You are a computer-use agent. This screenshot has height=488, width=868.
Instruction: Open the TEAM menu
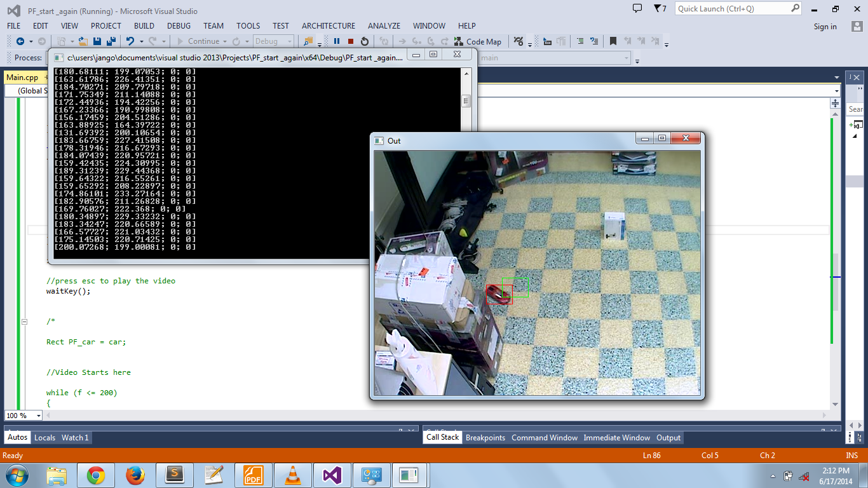click(214, 26)
